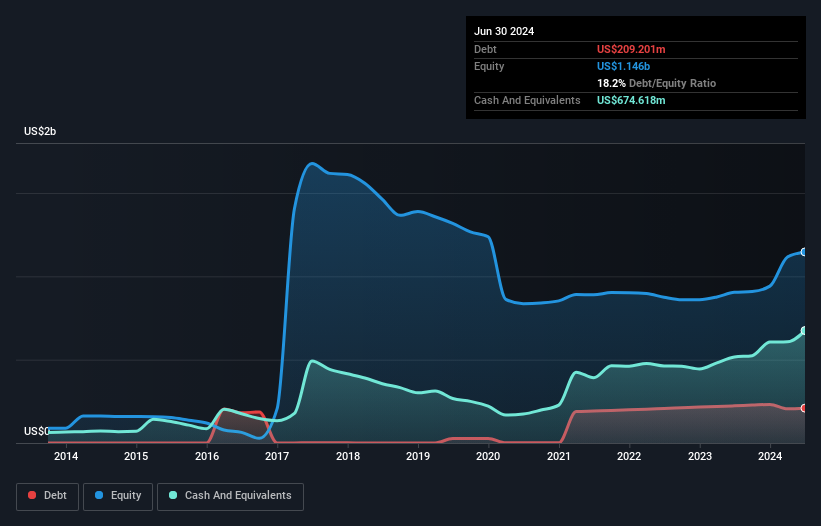This screenshot has width=821, height=526.
Task: Click the Debt endpoint marker on chart
Action: pos(804,408)
